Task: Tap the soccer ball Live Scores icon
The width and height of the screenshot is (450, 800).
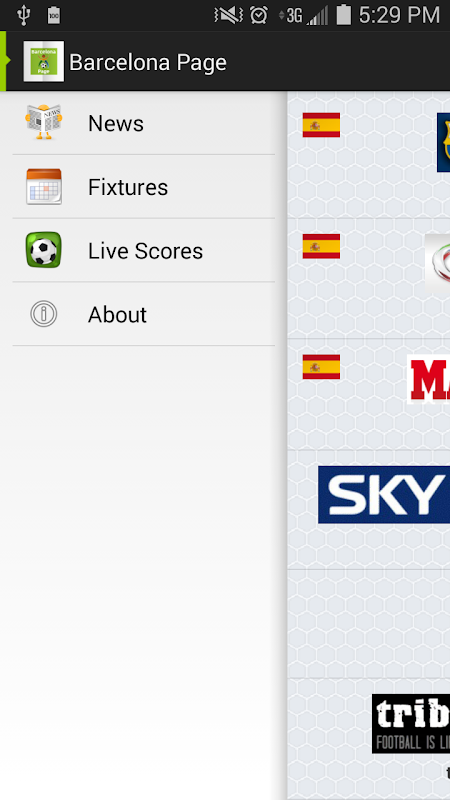Action: click(44, 250)
